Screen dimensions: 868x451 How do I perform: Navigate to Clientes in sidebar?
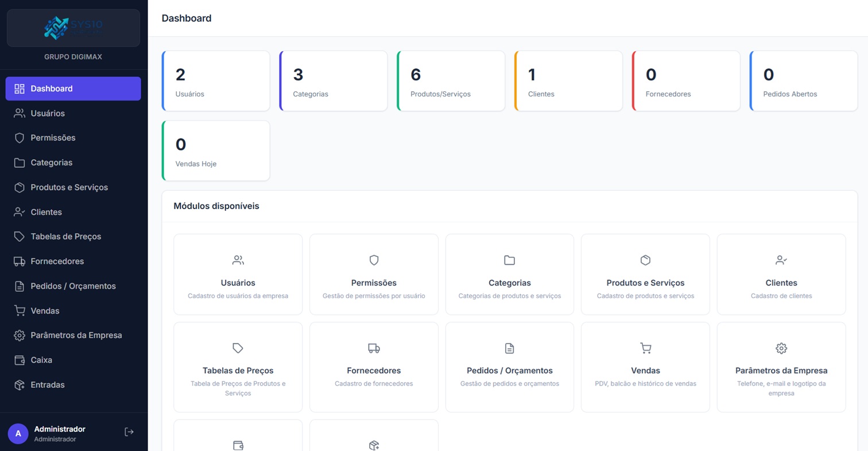click(x=73, y=212)
